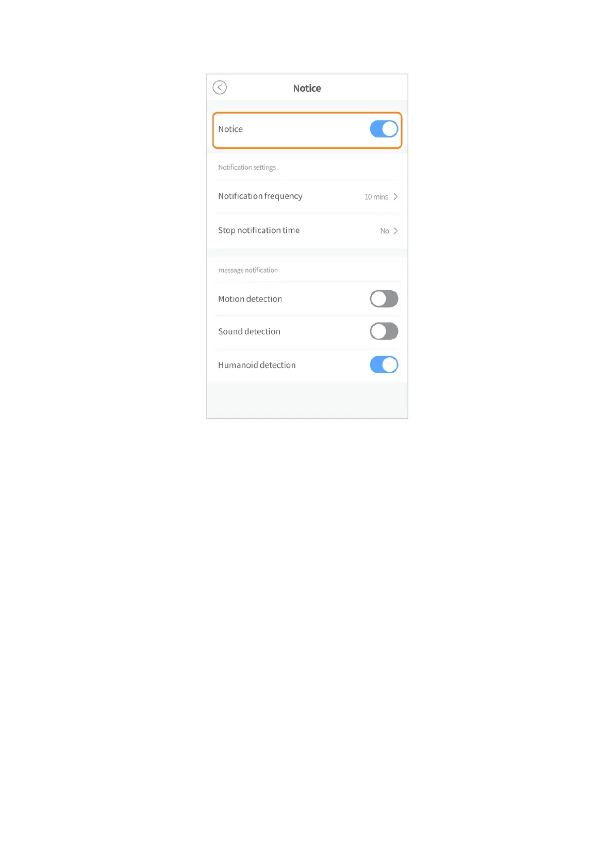Enable Motion detection notifications

384,299
